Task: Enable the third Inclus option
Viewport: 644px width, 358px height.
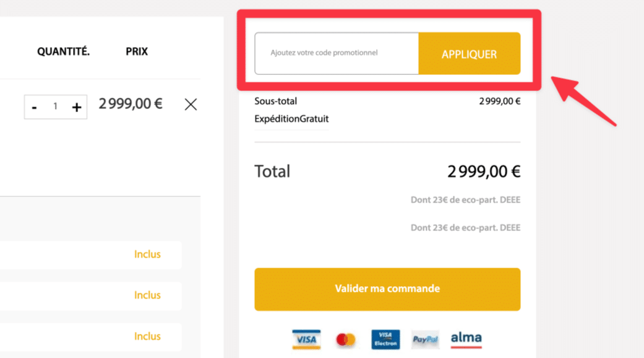Action: (x=147, y=336)
